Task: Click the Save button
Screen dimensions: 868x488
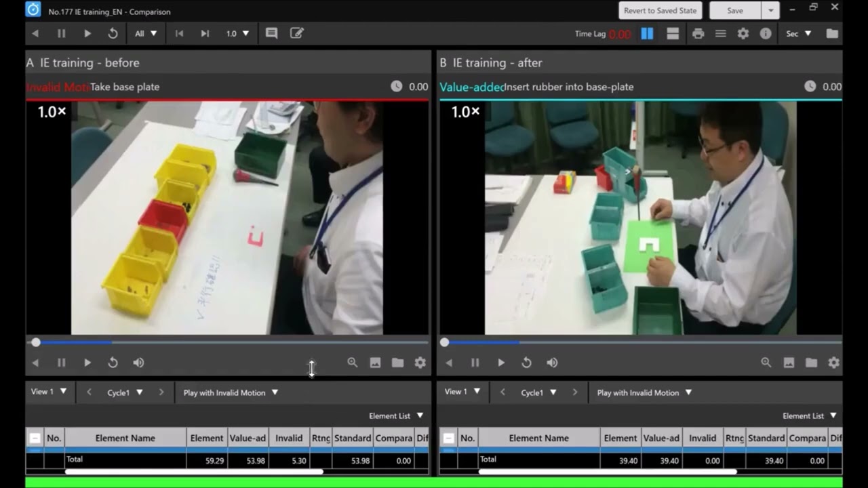Action: [735, 10]
